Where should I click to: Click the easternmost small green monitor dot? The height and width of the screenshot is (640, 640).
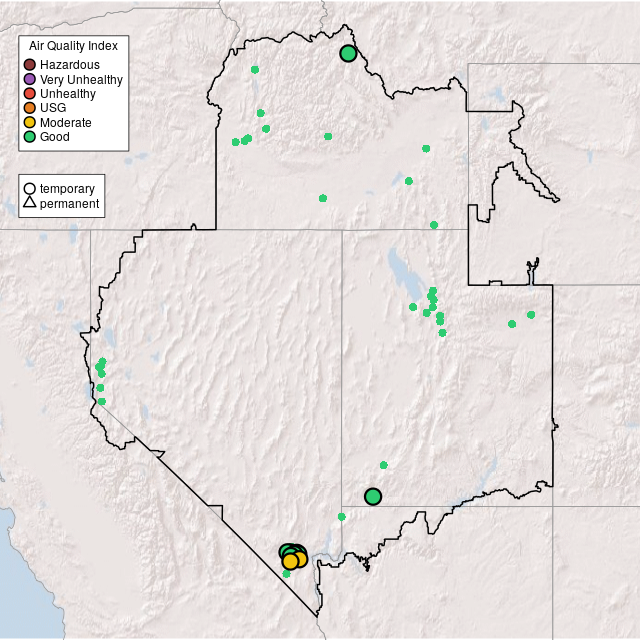[531, 315]
